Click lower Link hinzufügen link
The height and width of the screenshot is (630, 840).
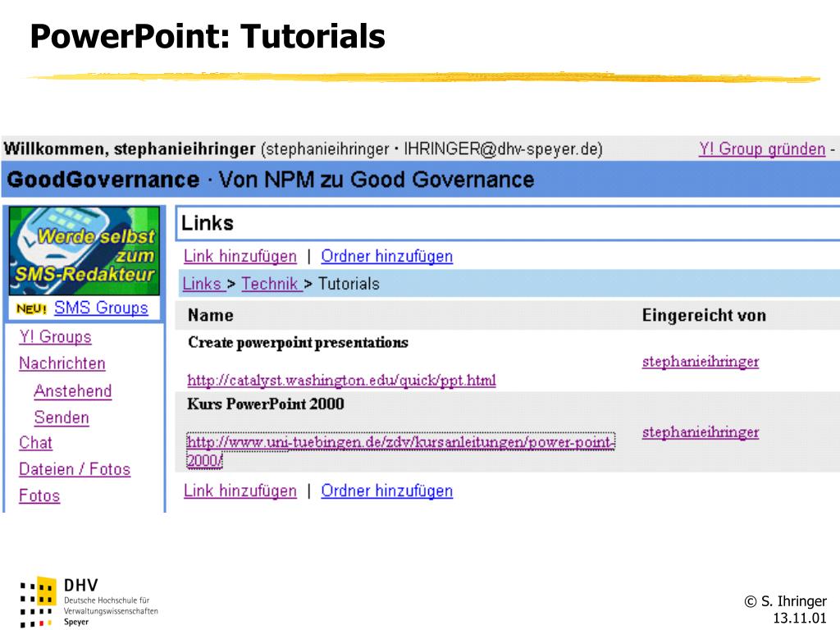click(240, 491)
